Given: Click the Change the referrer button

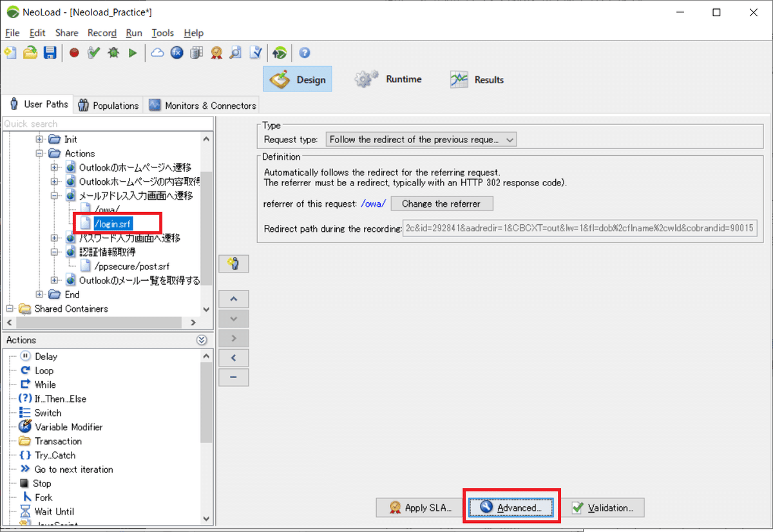Looking at the screenshot, I should 441,204.
